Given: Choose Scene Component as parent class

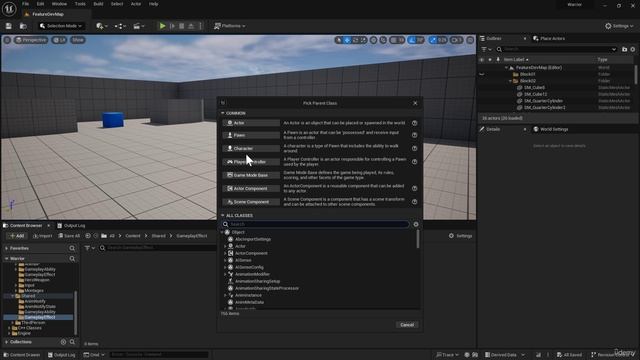Looking at the screenshot, I should tap(251, 202).
